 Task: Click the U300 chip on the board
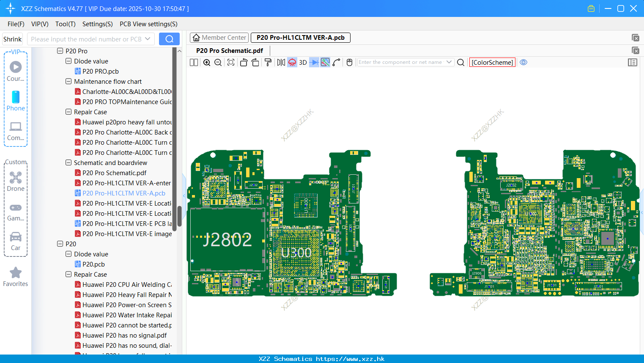click(296, 253)
